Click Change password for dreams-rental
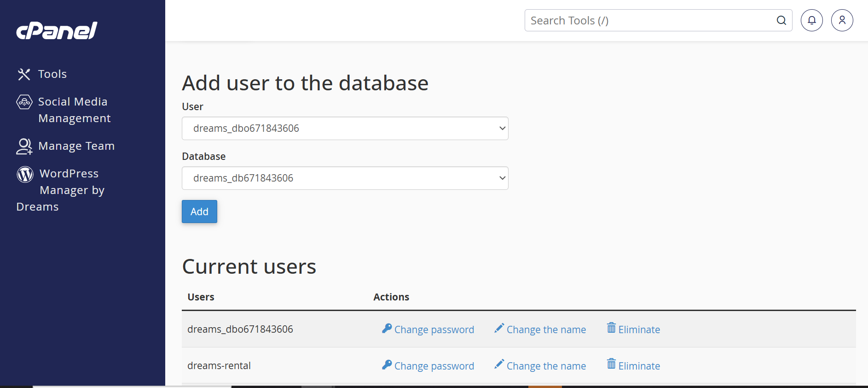868x388 pixels. tap(434, 366)
